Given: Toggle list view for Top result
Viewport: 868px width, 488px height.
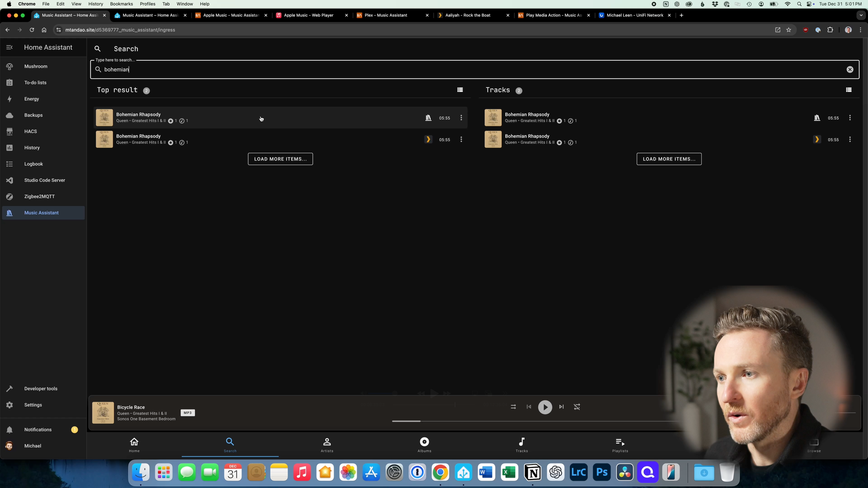Looking at the screenshot, I should 460,90.
